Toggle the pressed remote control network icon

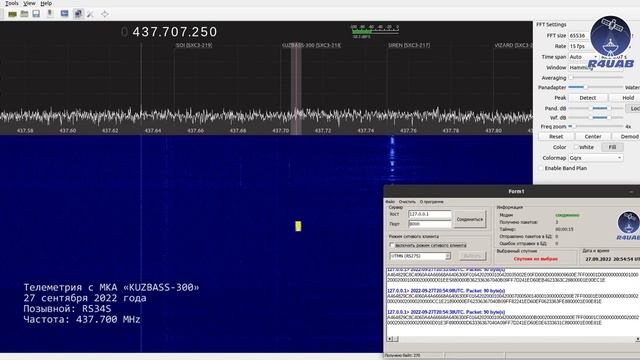click(x=78, y=14)
